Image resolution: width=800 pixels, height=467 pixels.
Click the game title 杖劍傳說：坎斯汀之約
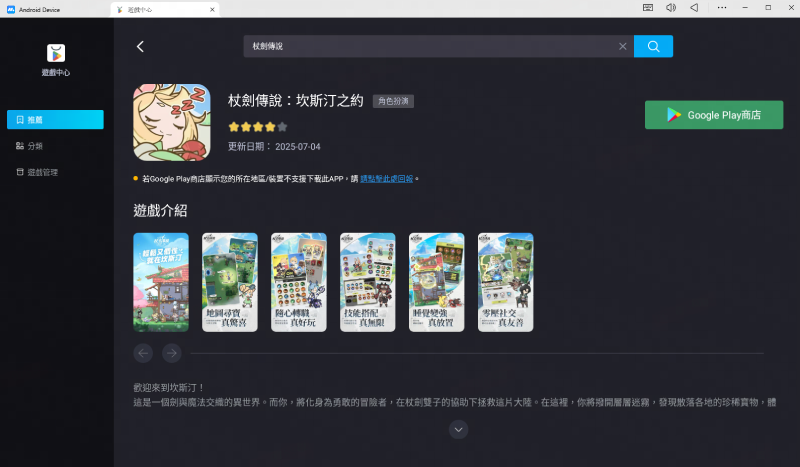pyautogui.click(x=295, y=101)
